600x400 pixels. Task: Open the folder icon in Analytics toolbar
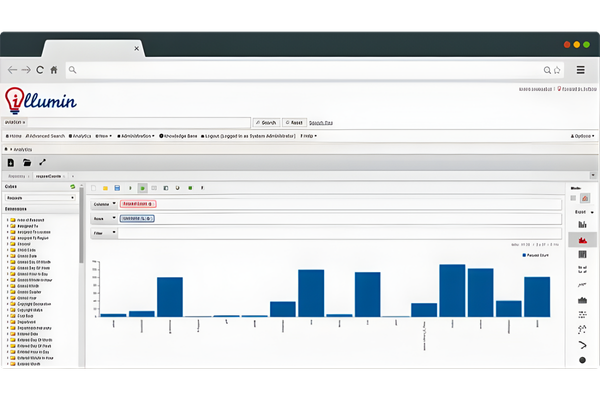click(x=27, y=162)
